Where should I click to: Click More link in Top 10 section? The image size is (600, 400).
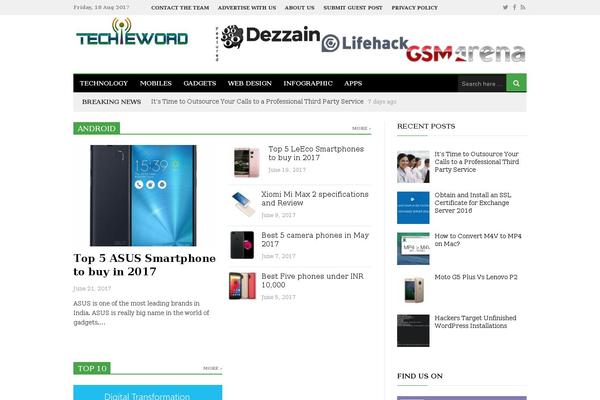coord(212,368)
